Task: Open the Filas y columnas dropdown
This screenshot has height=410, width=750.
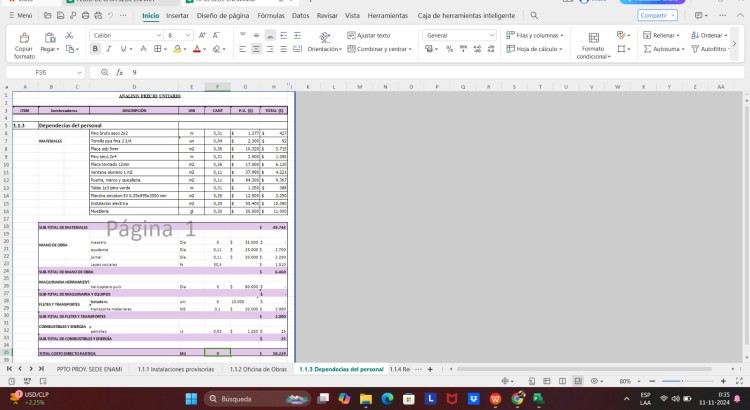Action: click(x=535, y=35)
